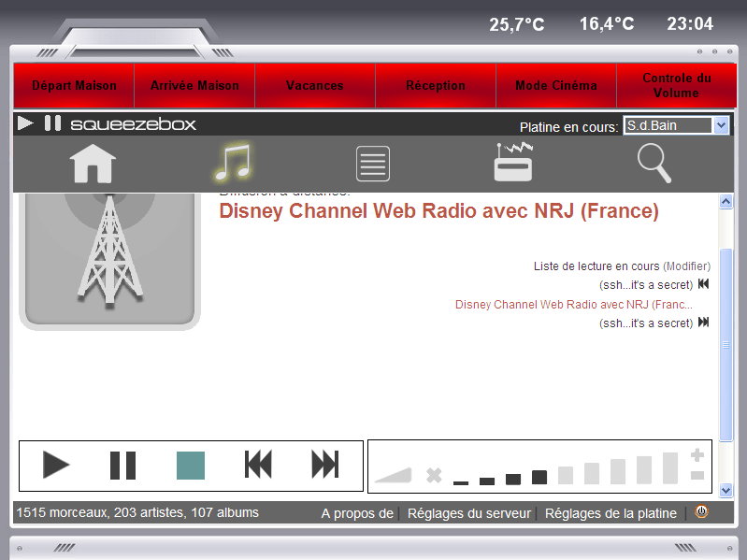Open Disney Channel Web Radio title link
The width and height of the screenshot is (747, 560).
(438, 211)
